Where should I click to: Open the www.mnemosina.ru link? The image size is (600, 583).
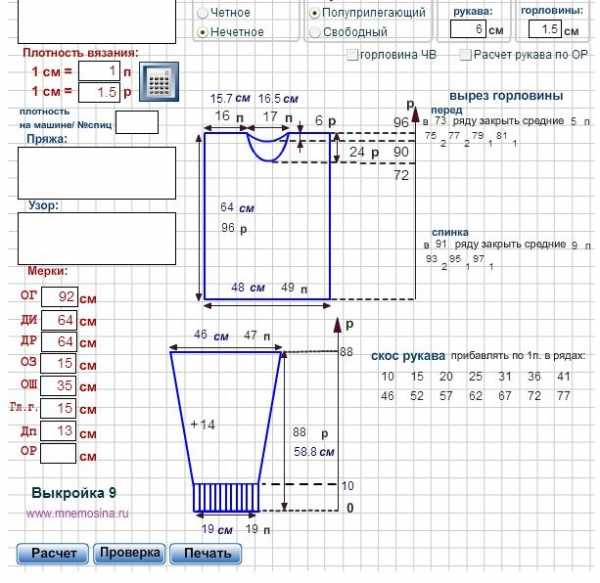pyautogui.click(x=78, y=512)
